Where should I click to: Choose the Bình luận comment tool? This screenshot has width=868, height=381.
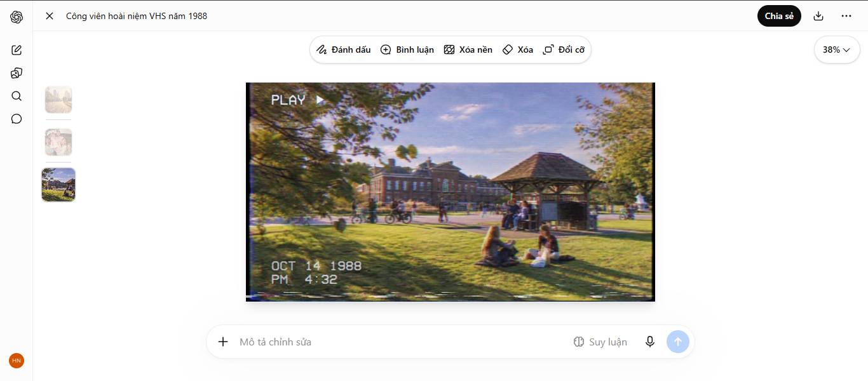pyautogui.click(x=407, y=50)
